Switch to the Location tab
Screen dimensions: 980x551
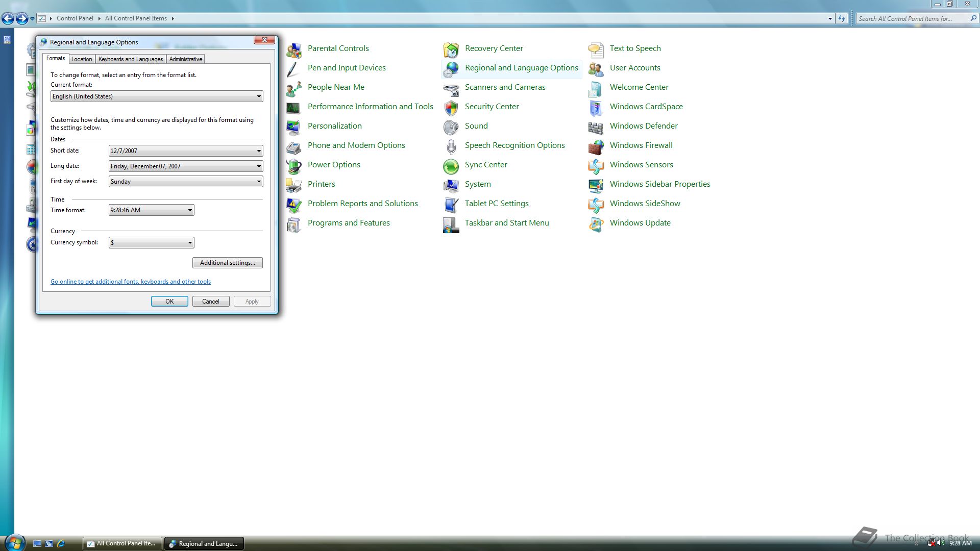pos(82,59)
